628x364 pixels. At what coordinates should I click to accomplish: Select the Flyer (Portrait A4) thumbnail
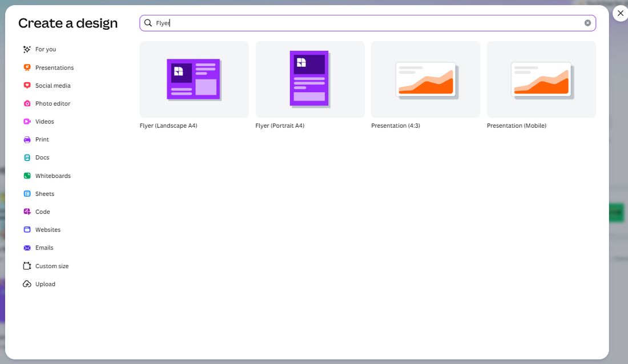click(310, 79)
